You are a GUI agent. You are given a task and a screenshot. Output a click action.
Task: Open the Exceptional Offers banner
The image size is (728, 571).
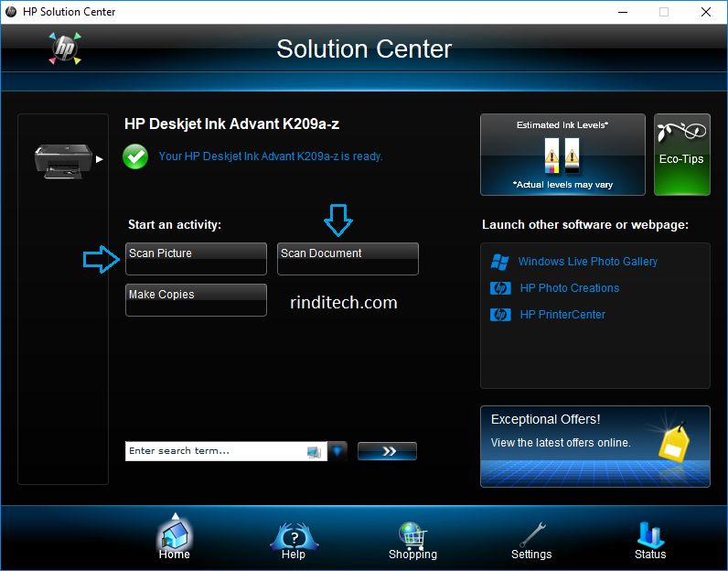tap(595, 447)
